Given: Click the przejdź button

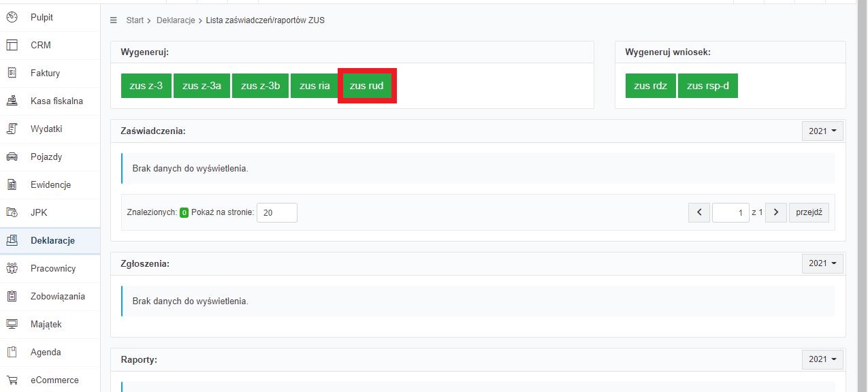Looking at the screenshot, I should pos(809,212).
